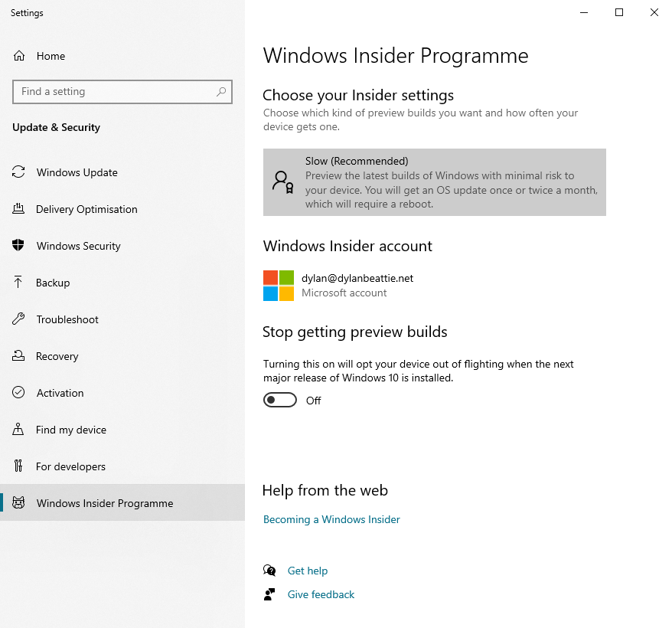Click the Give feedback link
This screenshot has height=628, width=672.
click(x=321, y=594)
